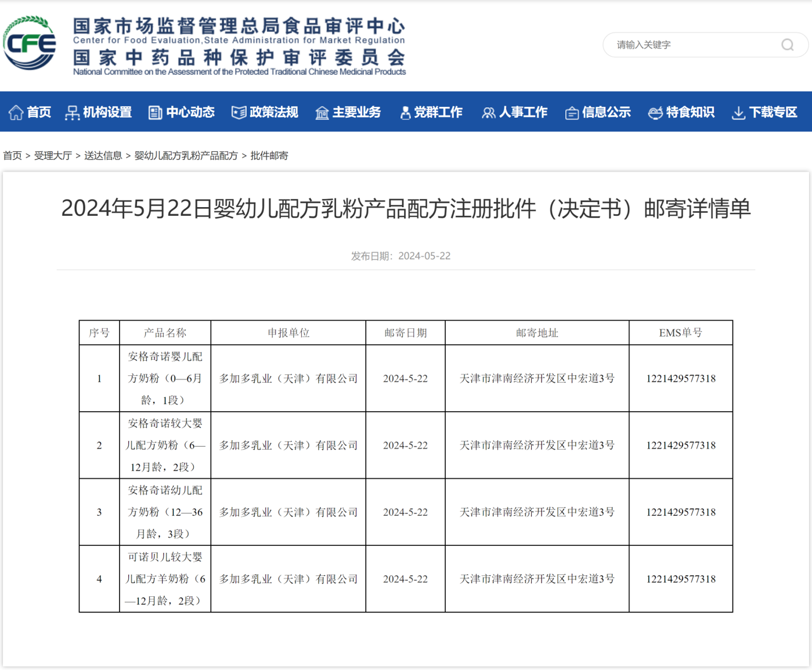
Task: Open the 党群工作 menu item
Action: coord(438,112)
